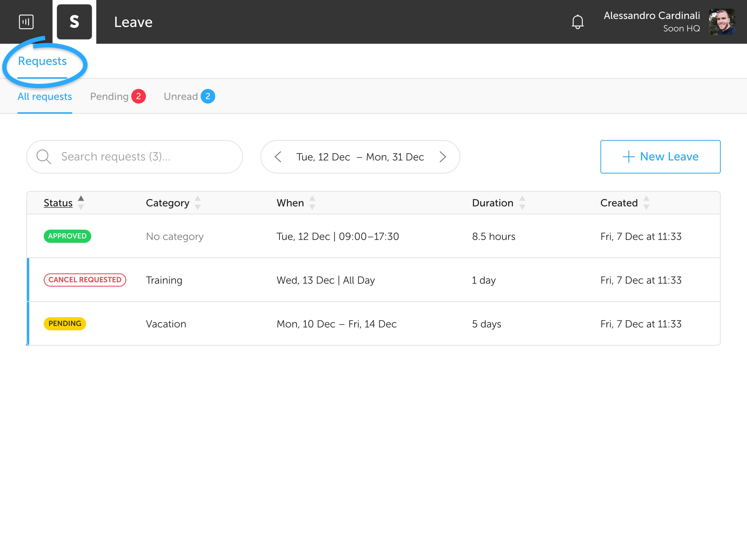This screenshot has height=560, width=747.
Task: Sort table by Category column
Action: [x=168, y=203]
